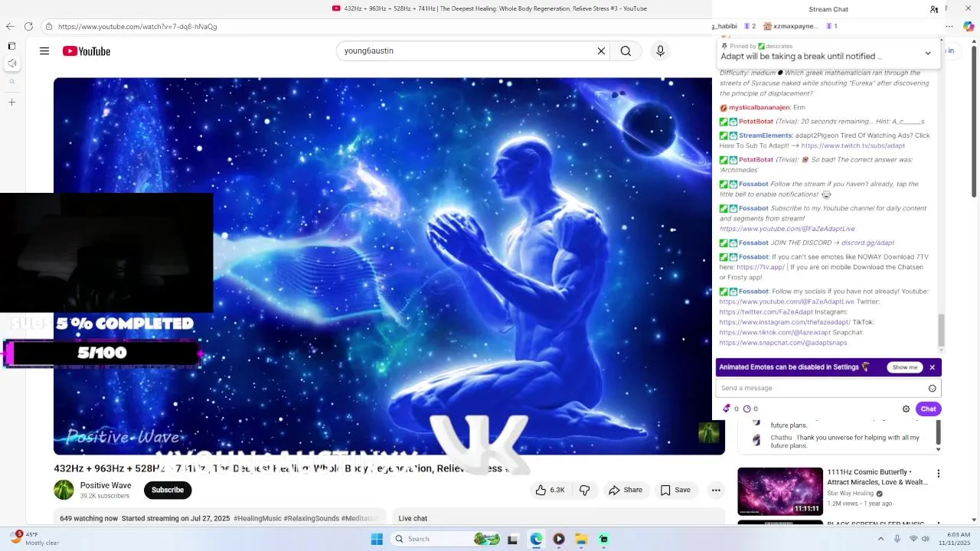Open the 1111Hz Cosmic Butterfly video thumbnail
This screenshot has width=980, height=551.
[780, 491]
